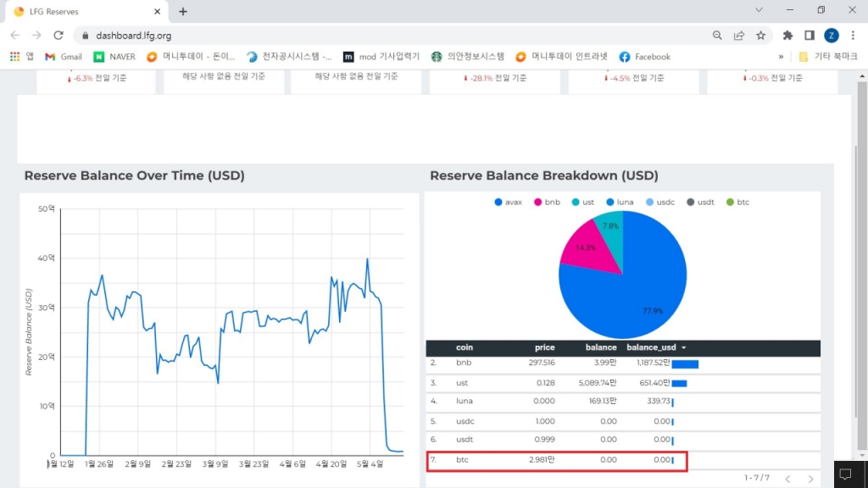Open the zoom magnifier icon in address bar

[717, 35]
